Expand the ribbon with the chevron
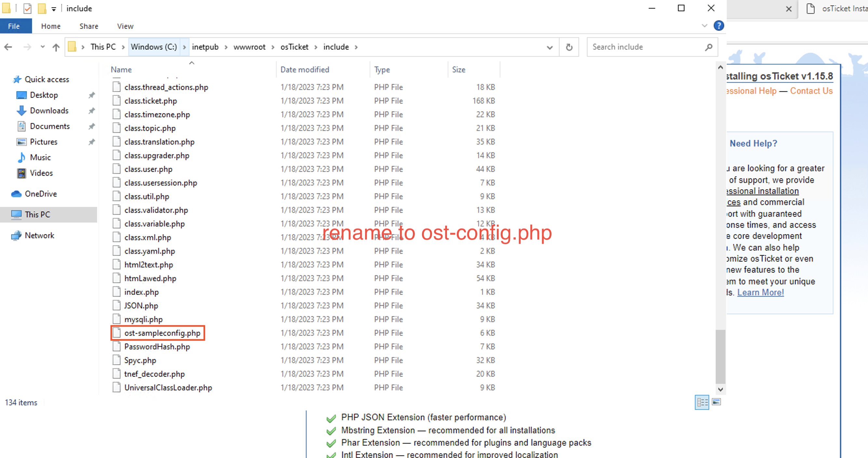The width and height of the screenshot is (868, 458). (x=705, y=26)
